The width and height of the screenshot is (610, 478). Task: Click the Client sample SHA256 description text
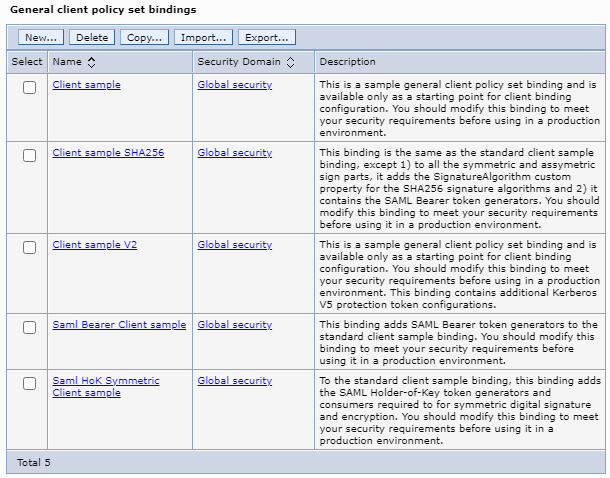[x=459, y=189]
